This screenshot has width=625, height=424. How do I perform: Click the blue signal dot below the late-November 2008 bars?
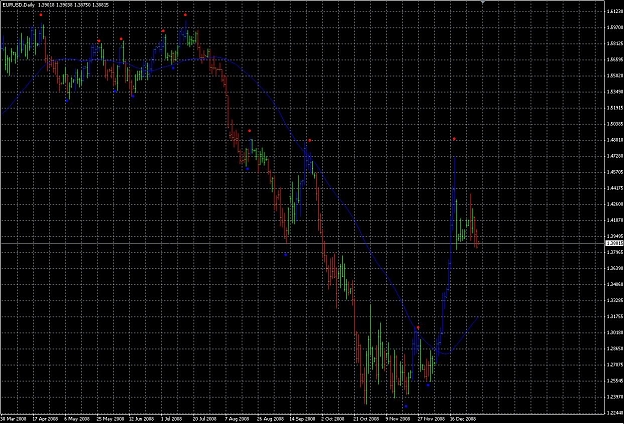428,385
